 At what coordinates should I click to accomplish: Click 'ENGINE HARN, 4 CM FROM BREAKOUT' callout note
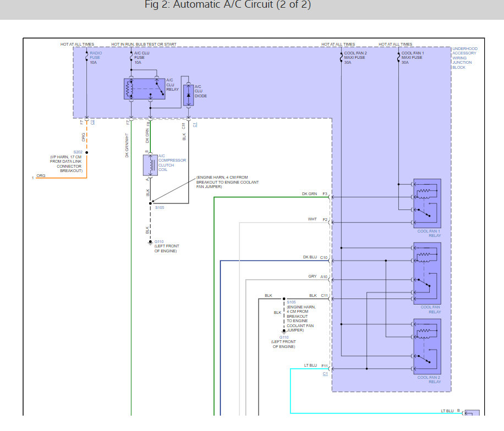227,182
